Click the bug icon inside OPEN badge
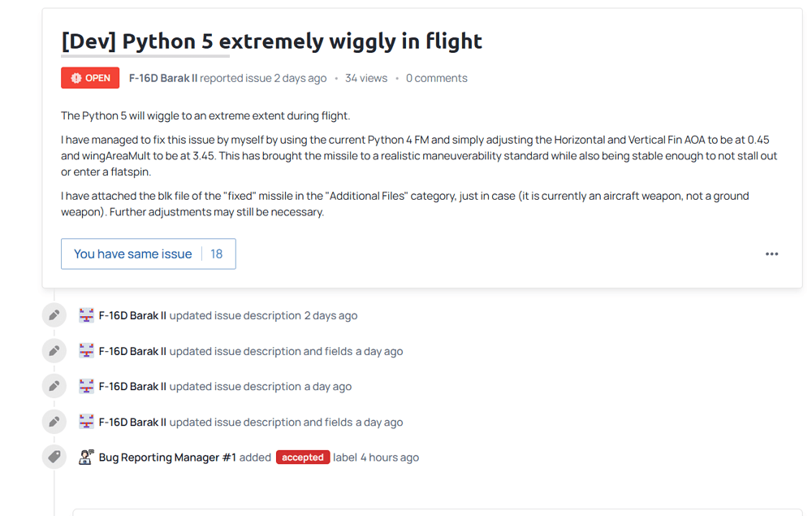812x516 pixels. tap(76, 78)
